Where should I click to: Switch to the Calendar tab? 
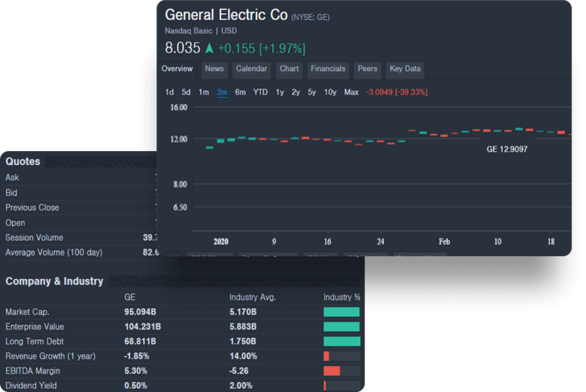(x=251, y=69)
